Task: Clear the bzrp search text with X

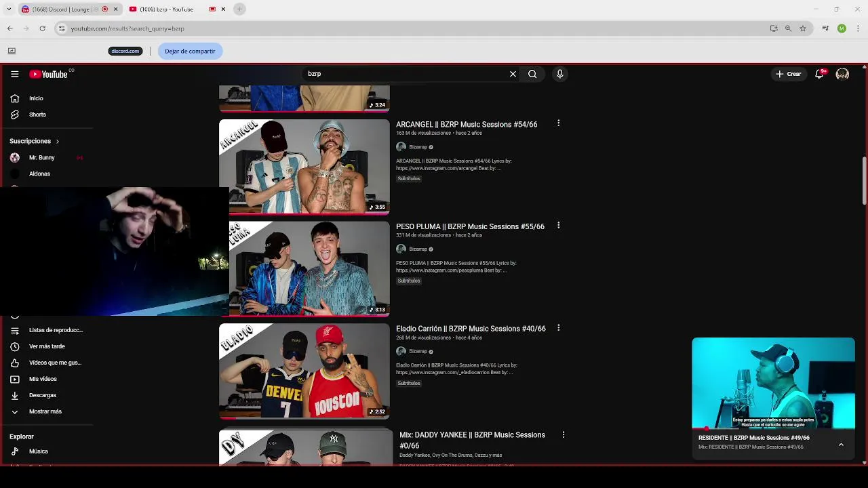Action: coord(513,74)
